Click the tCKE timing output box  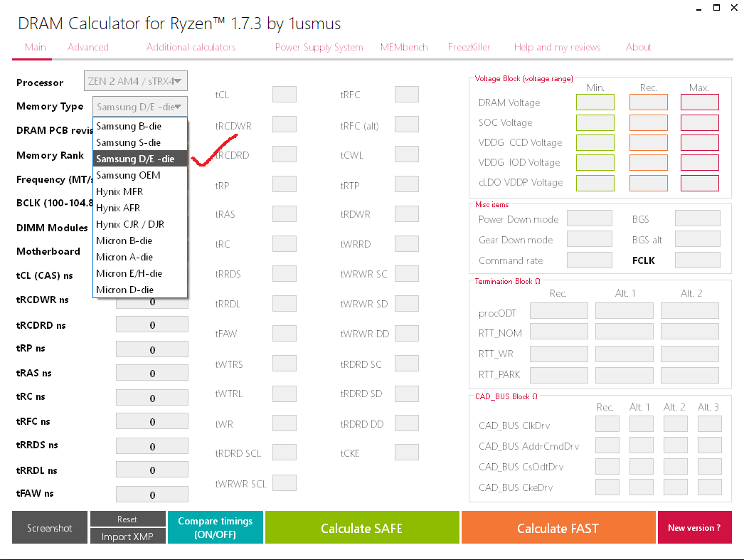[x=407, y=453]
